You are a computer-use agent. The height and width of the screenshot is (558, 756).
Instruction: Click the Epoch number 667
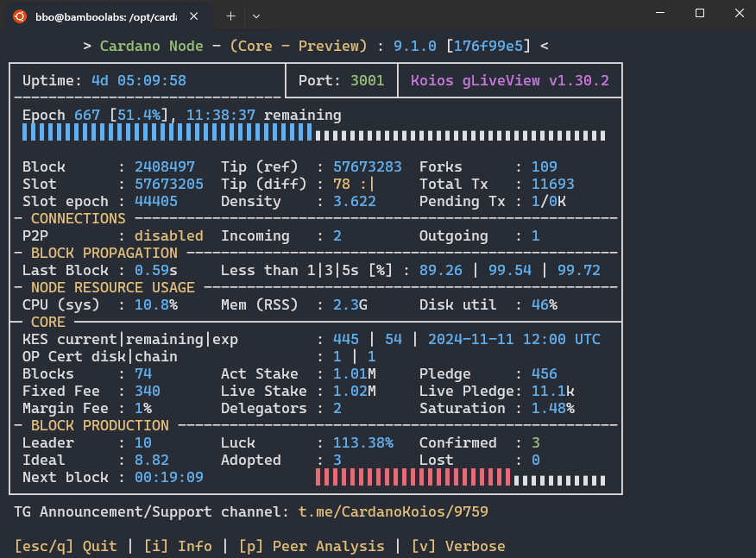point(87,116)
